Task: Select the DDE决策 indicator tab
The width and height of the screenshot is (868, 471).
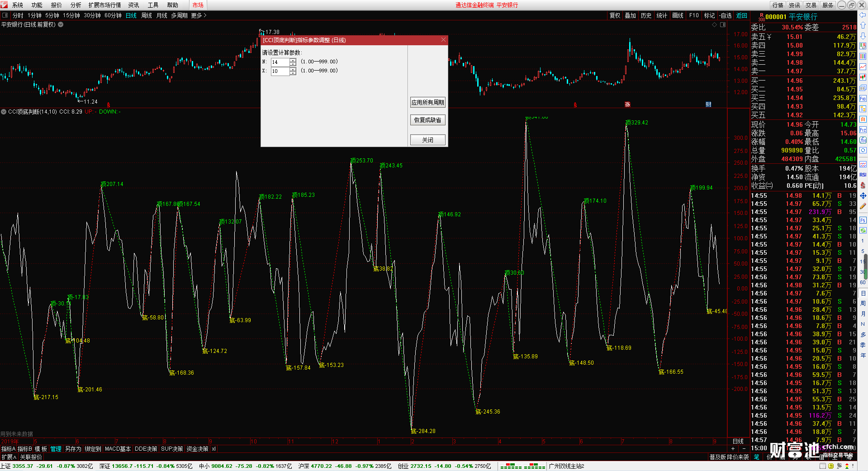Action: (x=146, y=449)
